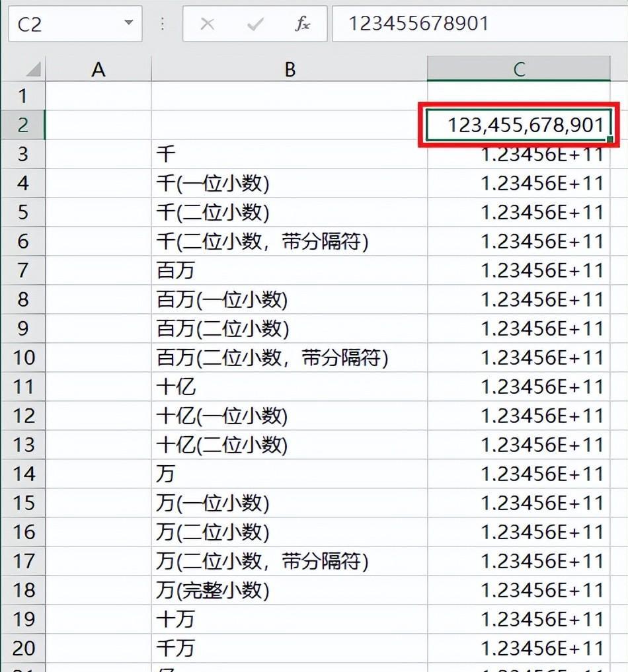Select row 20 header
Screen dimensions: 628x672
[x=22, y=648]
